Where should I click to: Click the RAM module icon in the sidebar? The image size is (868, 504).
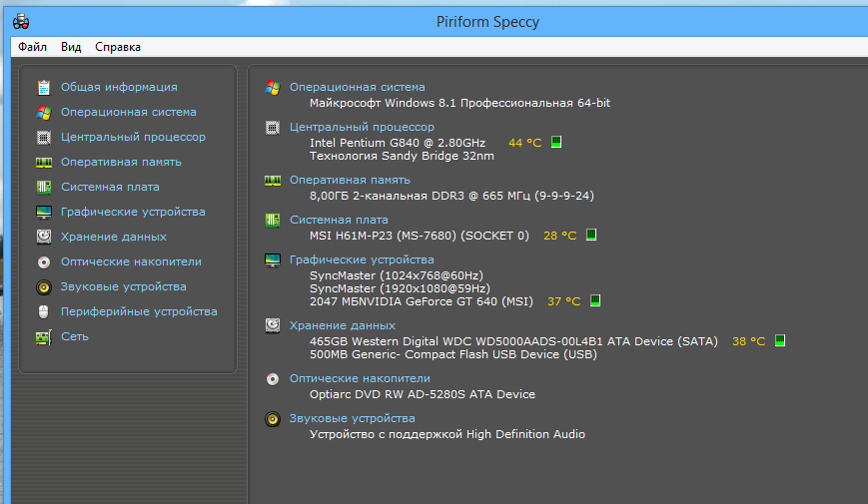pyautogui.click(x=44, y=162)
